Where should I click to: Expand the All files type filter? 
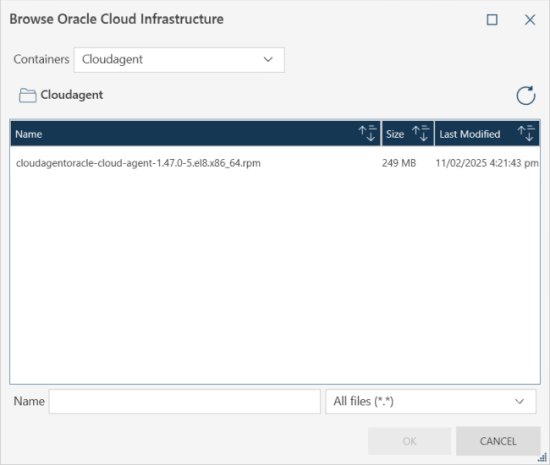(x=430, y=401)
